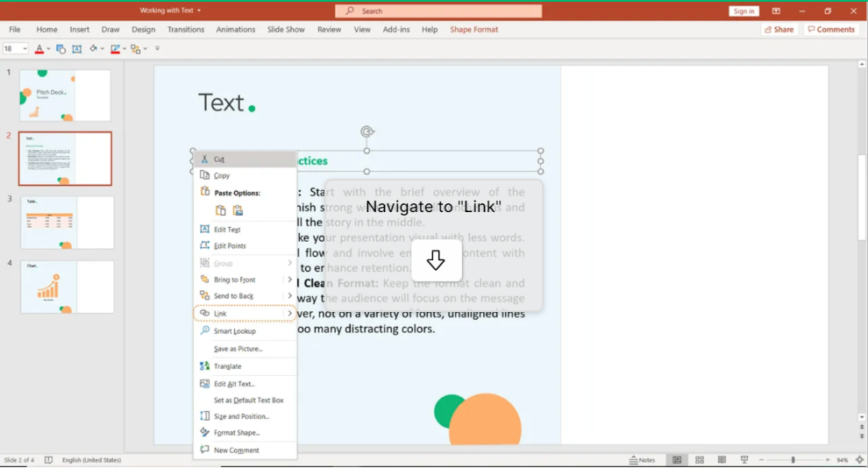Open Size and Position from context menu
This screenshot has height=468, width=868.
tap(245, 416)
